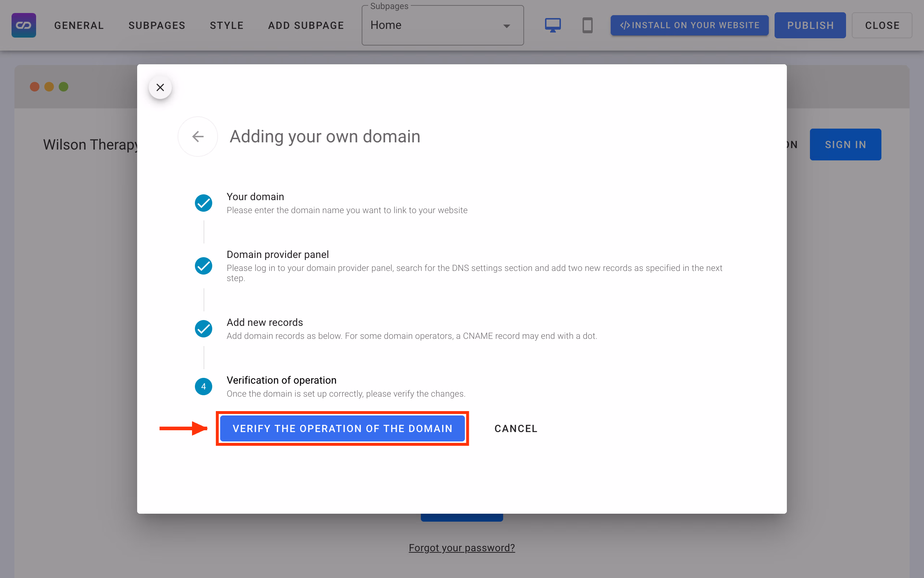Verify the operation of the domain
Screen dimensions: 924x578
tap(343, 428)
